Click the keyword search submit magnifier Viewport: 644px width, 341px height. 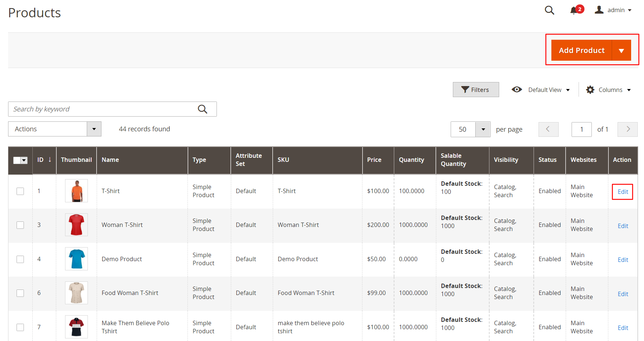coord(203,109)
